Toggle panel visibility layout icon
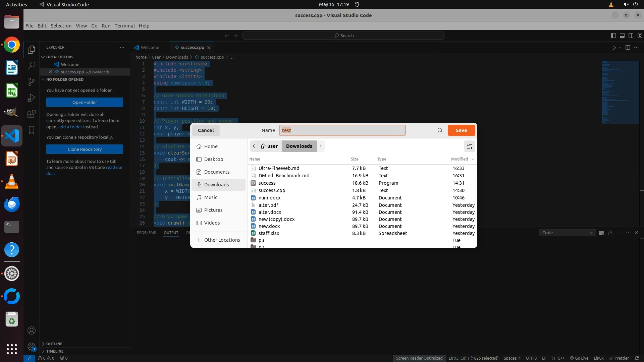644x362 pixels. (622, 36)
